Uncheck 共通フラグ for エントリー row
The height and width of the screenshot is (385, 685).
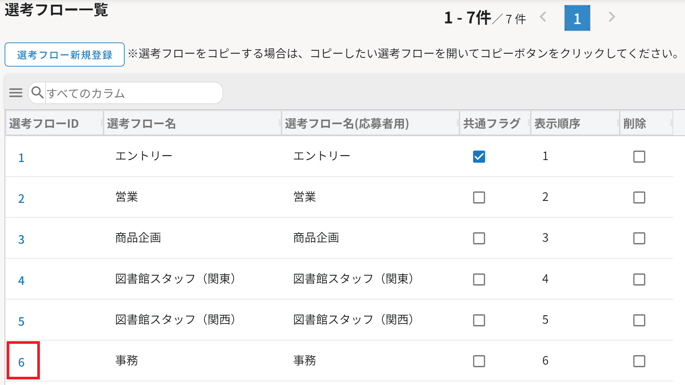tap(479, 156)
